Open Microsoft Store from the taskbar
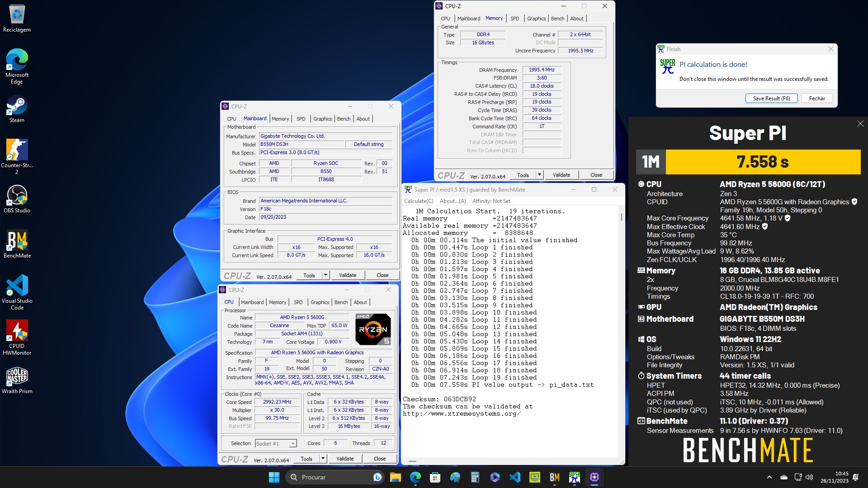The height and width of the screenshot is (488, 868). click(435, 477)
